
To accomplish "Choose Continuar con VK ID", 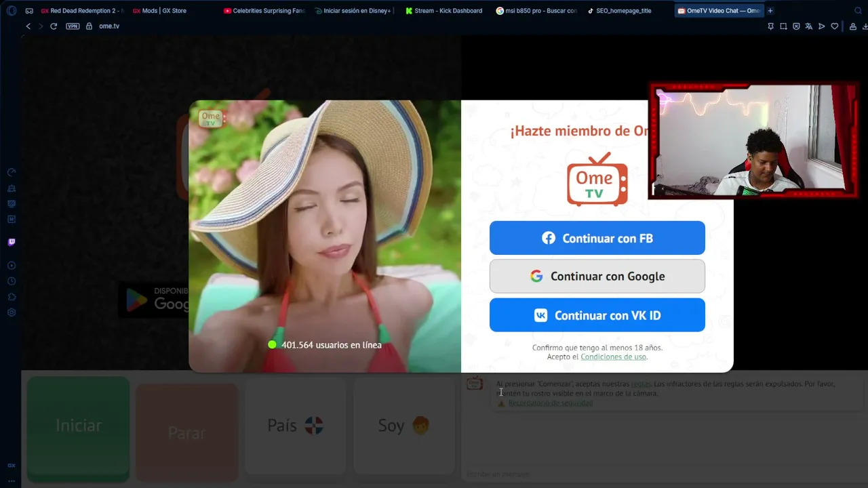I will 597,315.
